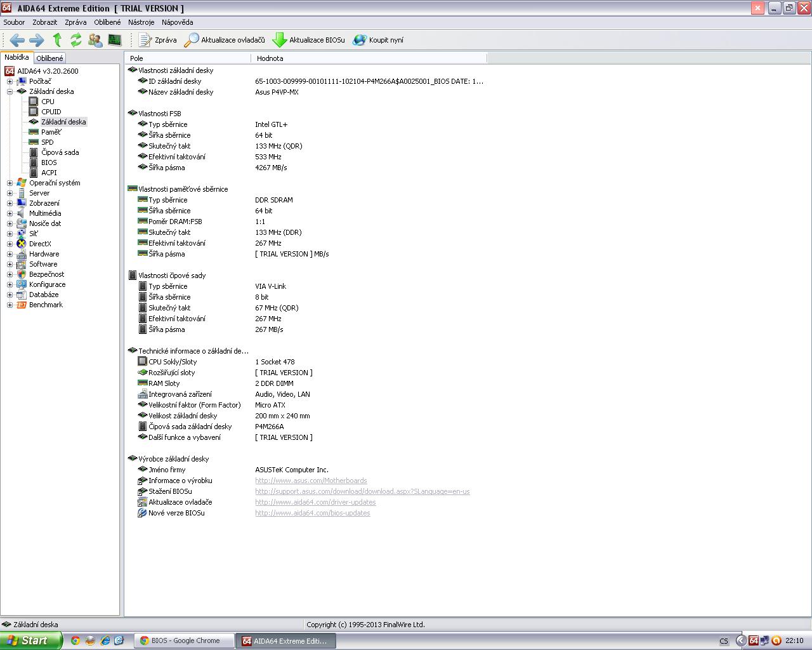Click the Hodnota column header
812x650 pixels.
(x=369, y=58)
